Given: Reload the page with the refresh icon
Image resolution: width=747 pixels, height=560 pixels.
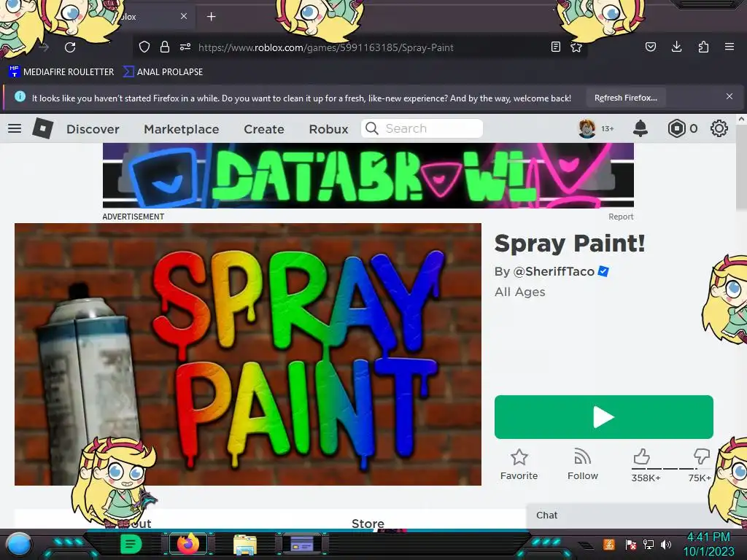Looking at the screenshot, I should [70, 47].
